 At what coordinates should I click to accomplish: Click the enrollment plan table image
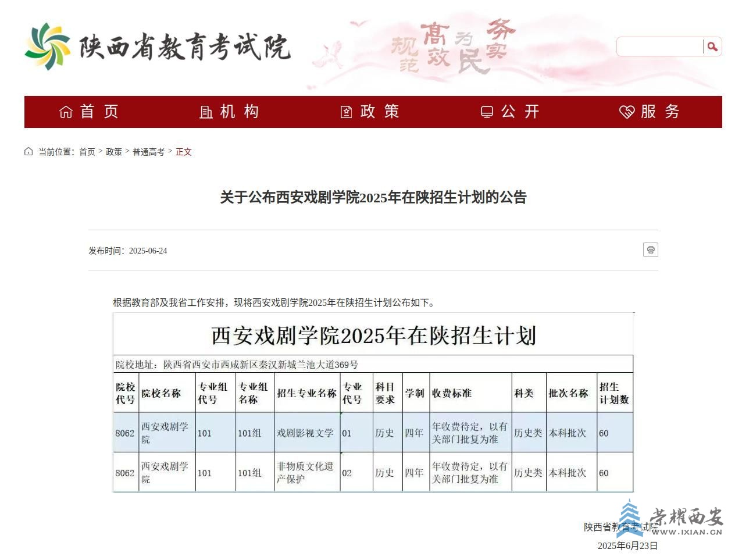(x=373, y=402)
